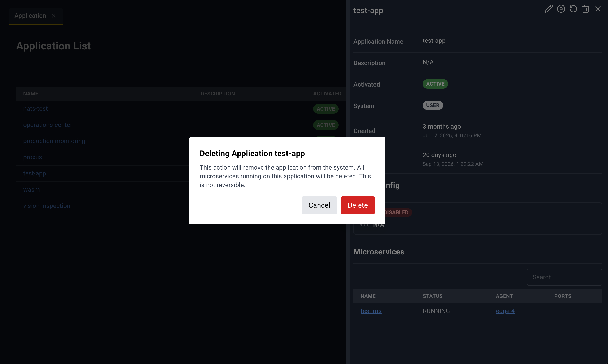This screenshot has width=608, height=364.
Task: Click the STATUS column header in Microservices
Action: 432,296
